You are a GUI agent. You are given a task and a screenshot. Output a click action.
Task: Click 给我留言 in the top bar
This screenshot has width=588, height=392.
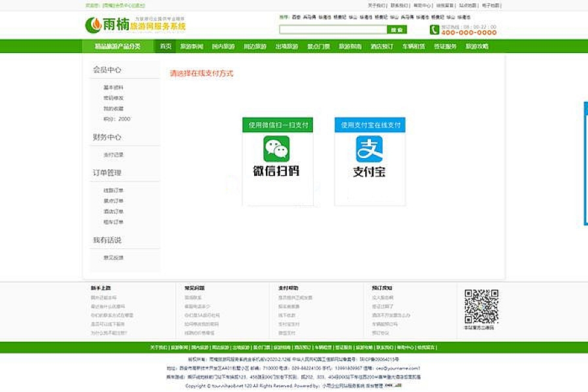click(445, 5)
